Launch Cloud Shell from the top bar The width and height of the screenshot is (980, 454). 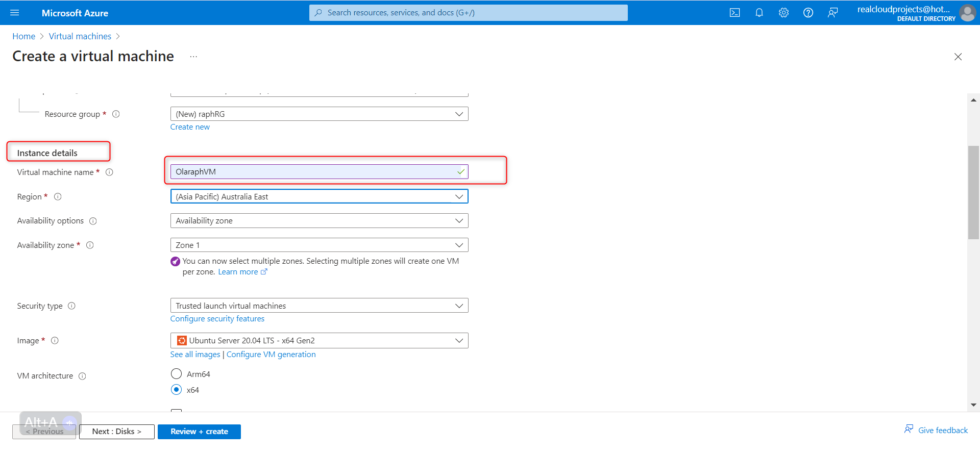point(734,13)
